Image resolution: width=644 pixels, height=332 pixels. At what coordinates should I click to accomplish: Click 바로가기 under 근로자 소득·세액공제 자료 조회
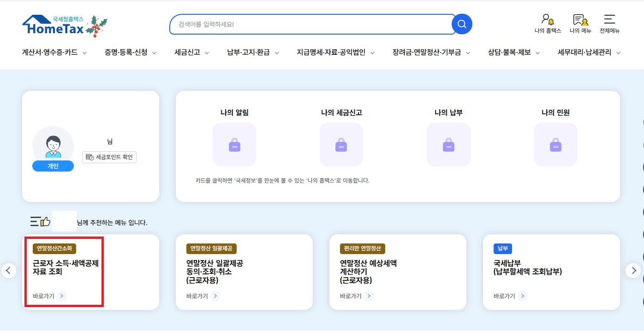tap(49, 296)
